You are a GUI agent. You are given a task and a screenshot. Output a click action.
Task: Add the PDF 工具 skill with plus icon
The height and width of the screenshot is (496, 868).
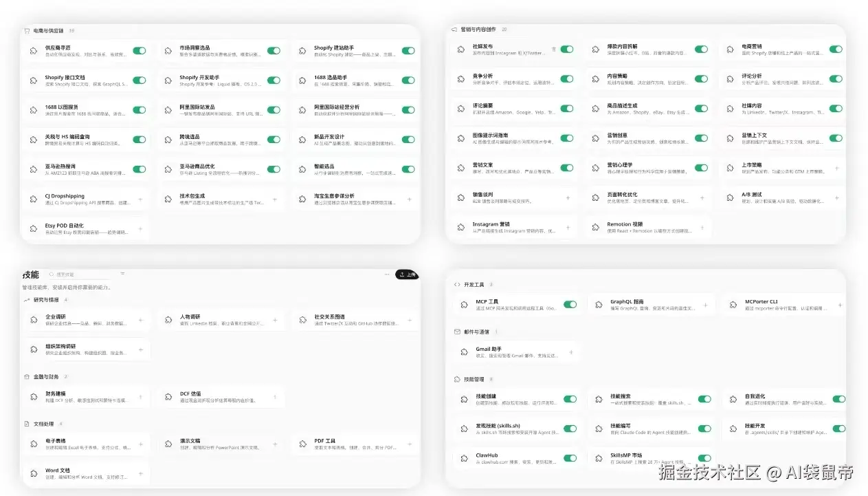click(410, 444)
